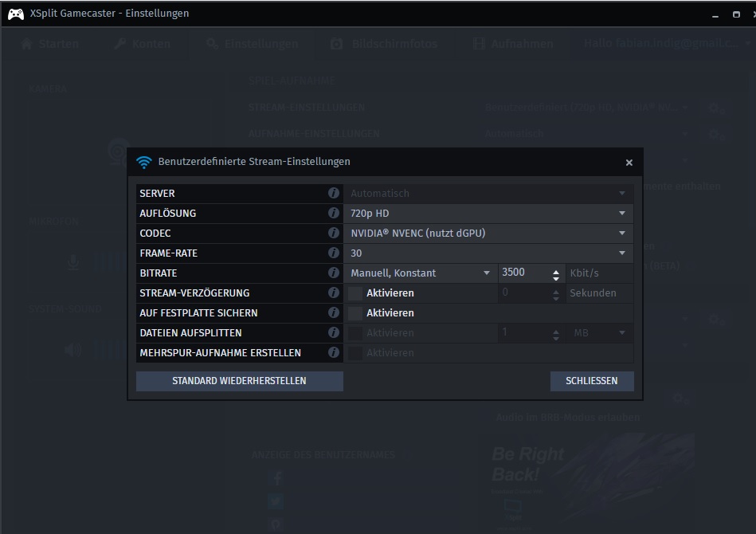This screenshot has width=756, height=534.
Task: Click the FRAME-RATE info icon
Action: [x=334, y=253]
